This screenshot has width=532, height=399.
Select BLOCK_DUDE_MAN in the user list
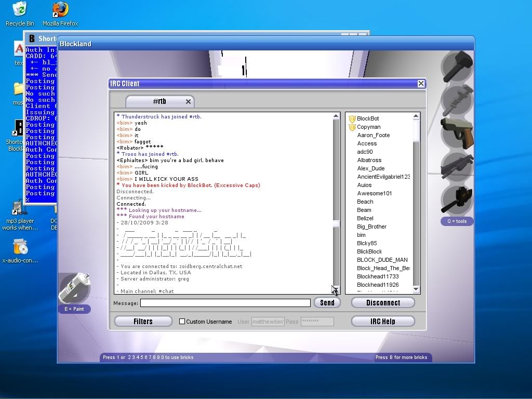tap(382, 260)
